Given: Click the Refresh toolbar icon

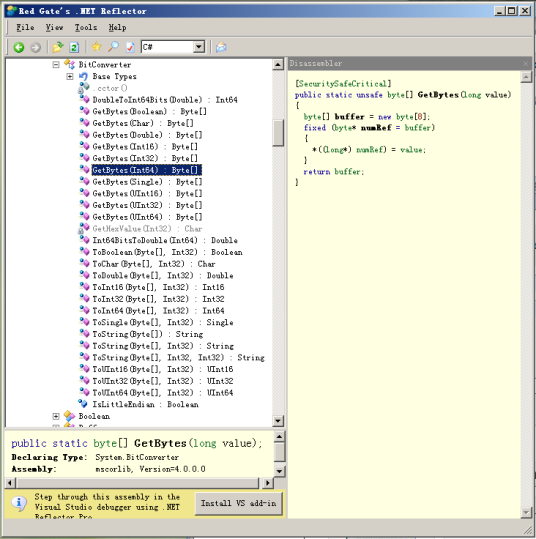Looking at the screenshot, I should coord(74,47).
